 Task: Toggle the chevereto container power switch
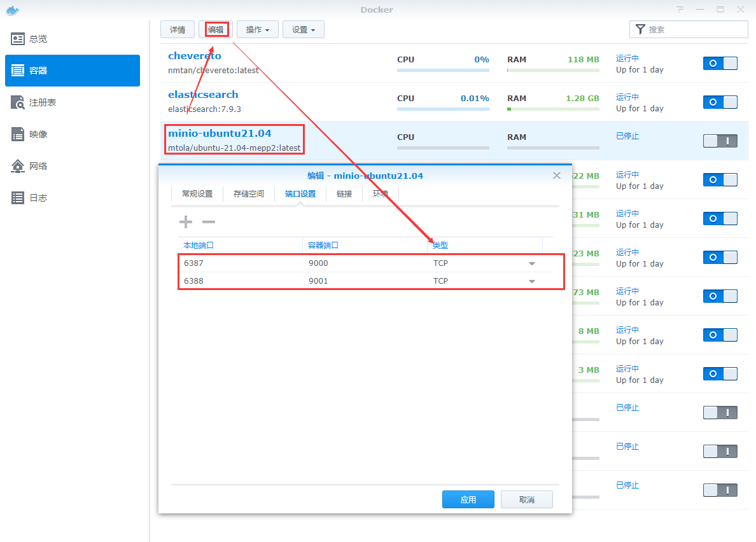coord(720,63)
